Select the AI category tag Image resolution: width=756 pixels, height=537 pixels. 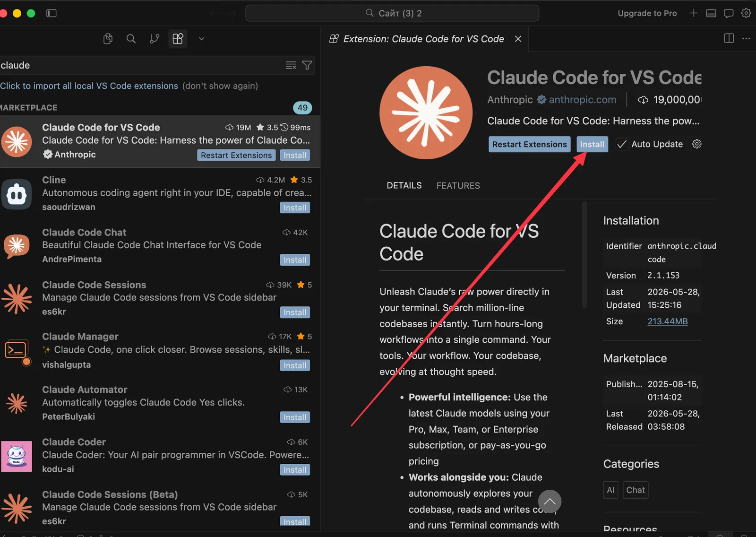point(610,490)
